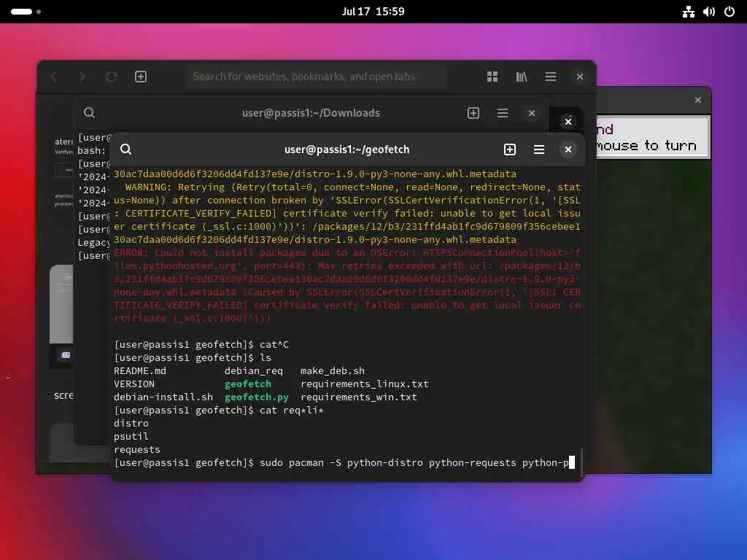
Task: Click make_deb.sh in the listing
Action: point(333,371)
